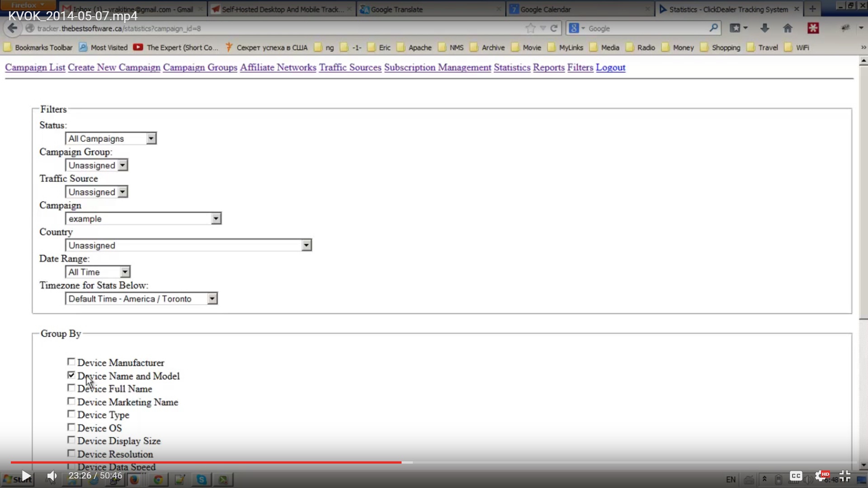Viewport: 868px width, 488px height.
Task: Open Campaign dropdown showing example
Action: (143, 219)
